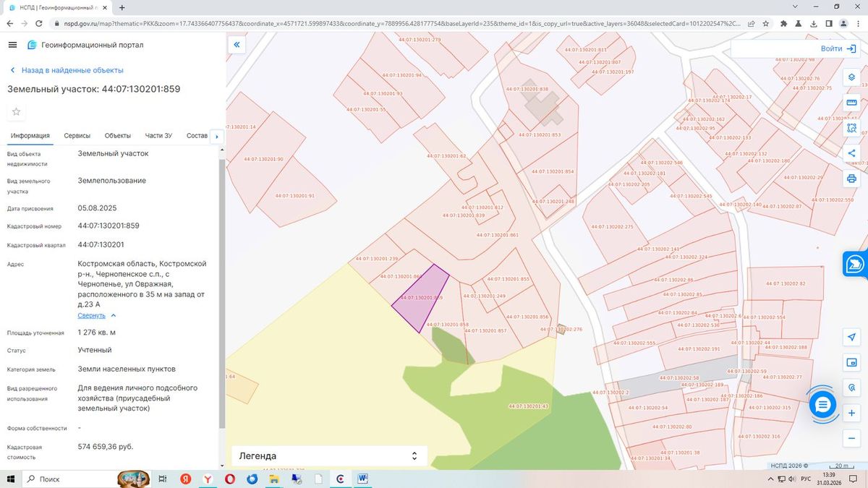Open the hamburger main menu
The image size is (868, 488).
click(12, 45)
